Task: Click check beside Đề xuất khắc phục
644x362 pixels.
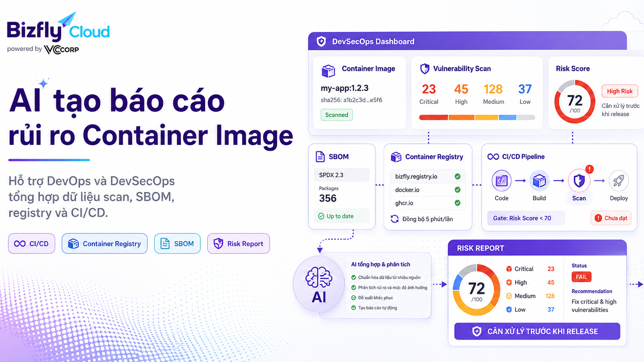Action: [354, 298]
